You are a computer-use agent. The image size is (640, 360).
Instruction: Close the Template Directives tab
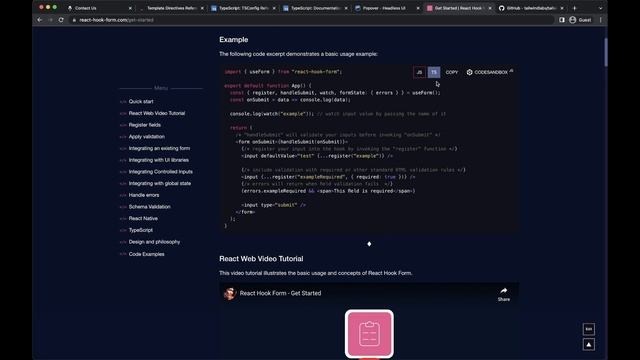click(x=202, y=8)
